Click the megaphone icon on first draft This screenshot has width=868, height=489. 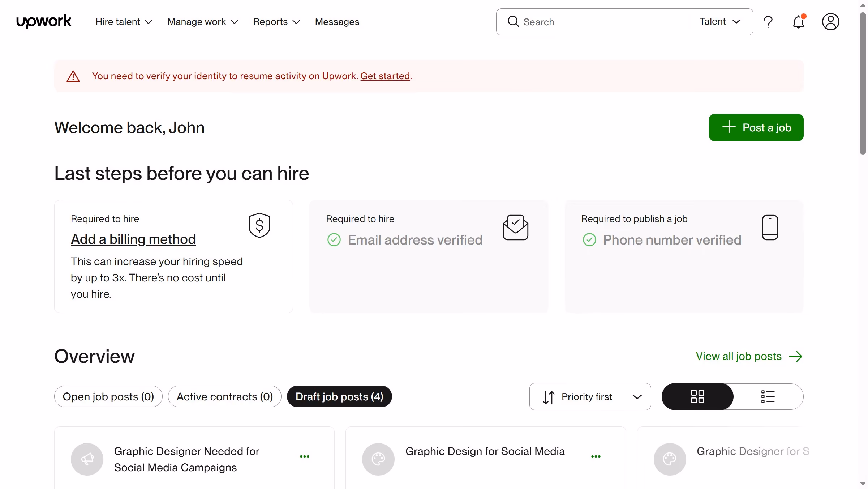pos(87,459)
